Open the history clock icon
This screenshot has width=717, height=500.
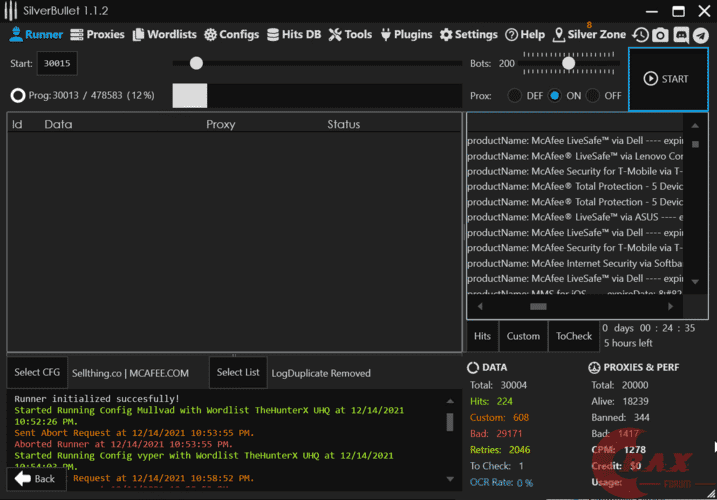(x=640, y=35)
